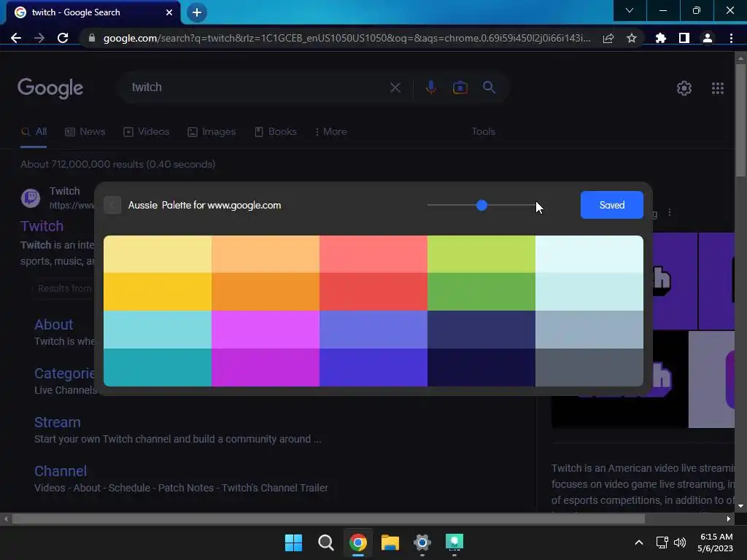Open the Chrome profile icon

click(707, 38)
